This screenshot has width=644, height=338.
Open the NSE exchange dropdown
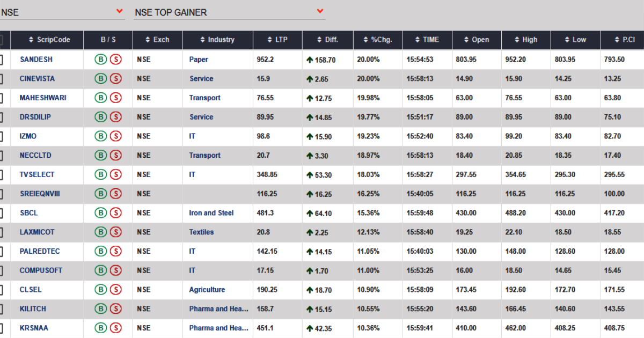[x=62, y=12]
